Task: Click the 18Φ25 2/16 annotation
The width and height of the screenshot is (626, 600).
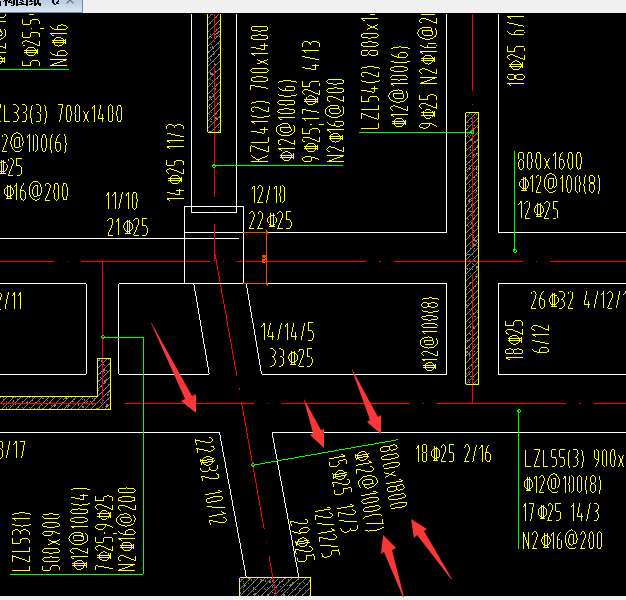Action: pyautogui.click(x=453, y=453)
